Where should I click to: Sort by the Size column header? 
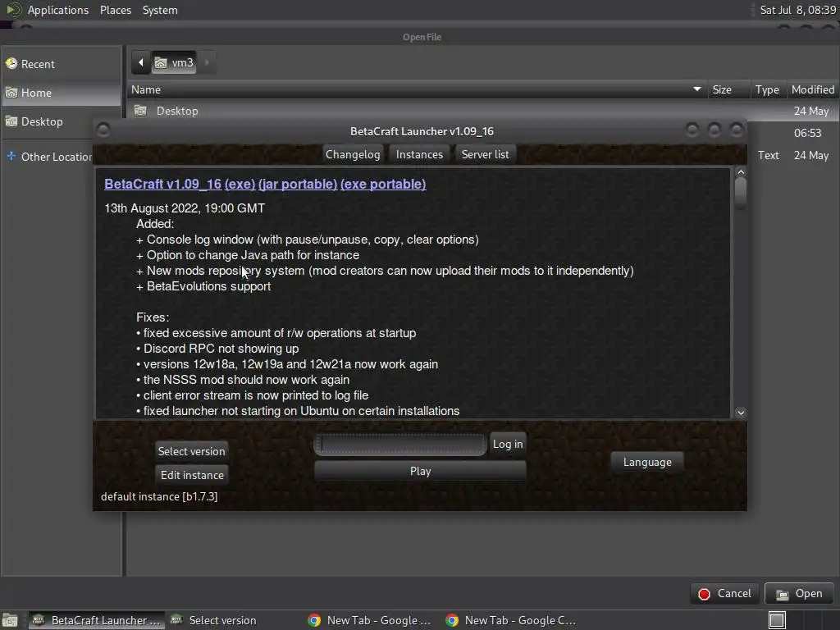tap(728, 89)
